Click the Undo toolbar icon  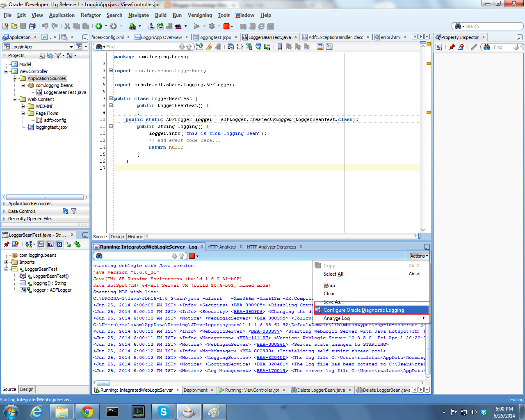coord(45,26)
